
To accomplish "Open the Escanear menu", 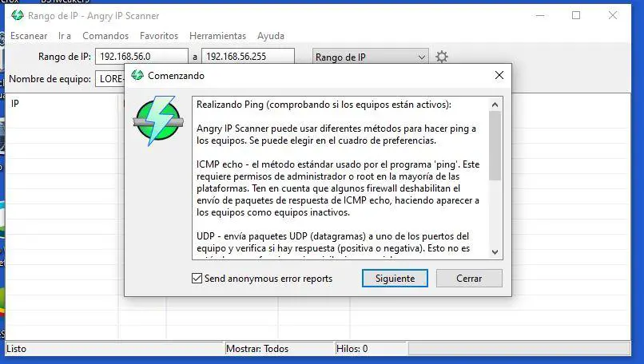I will (29, 36).
